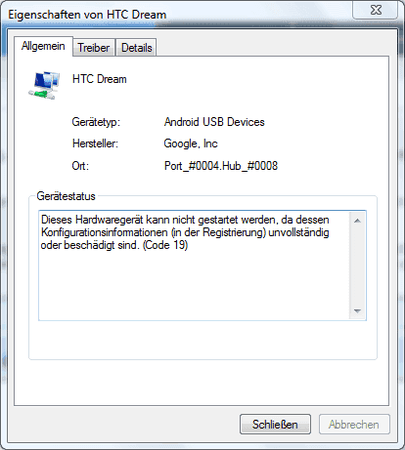
Task: Click the greyed-out Abbrechen button
Action: [x=354, y=424]
